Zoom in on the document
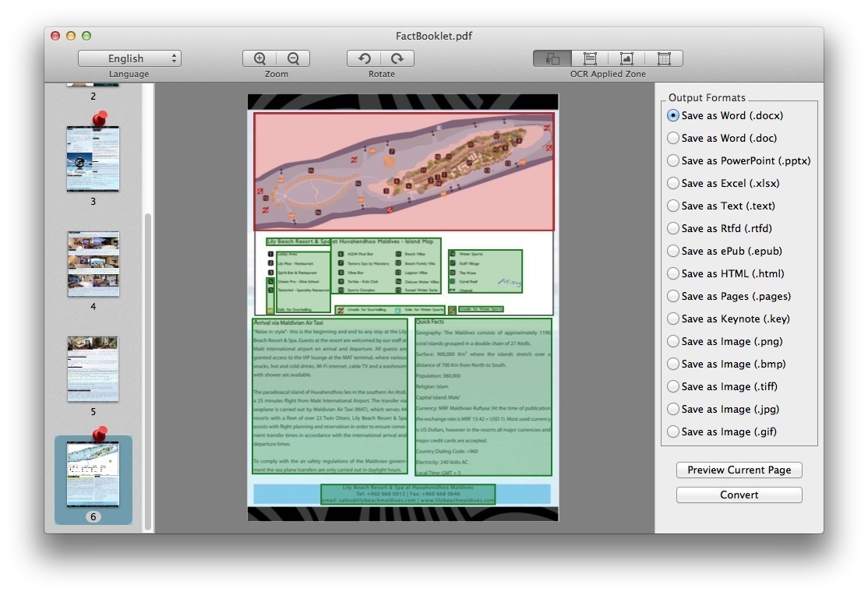Screen dimensions: 868x595 point(259,58)
